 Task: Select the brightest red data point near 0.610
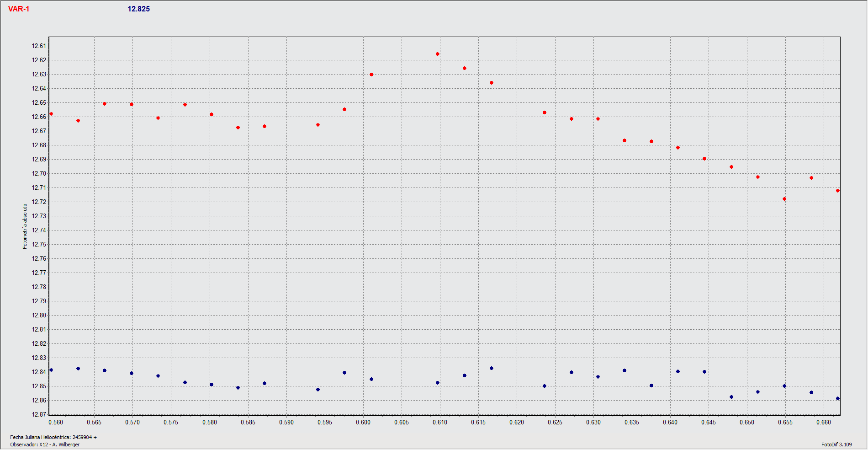coord(438,54)
